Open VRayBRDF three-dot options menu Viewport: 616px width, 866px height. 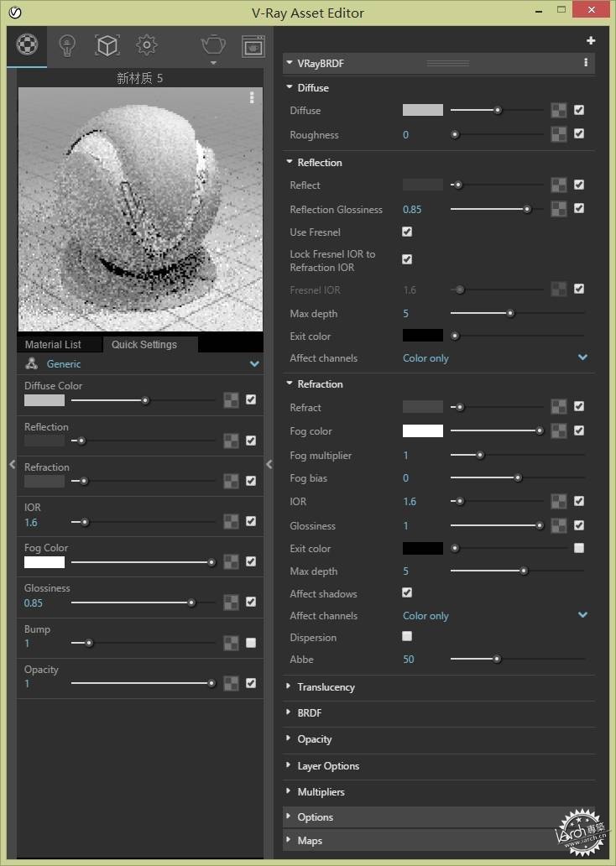[586, 62]
